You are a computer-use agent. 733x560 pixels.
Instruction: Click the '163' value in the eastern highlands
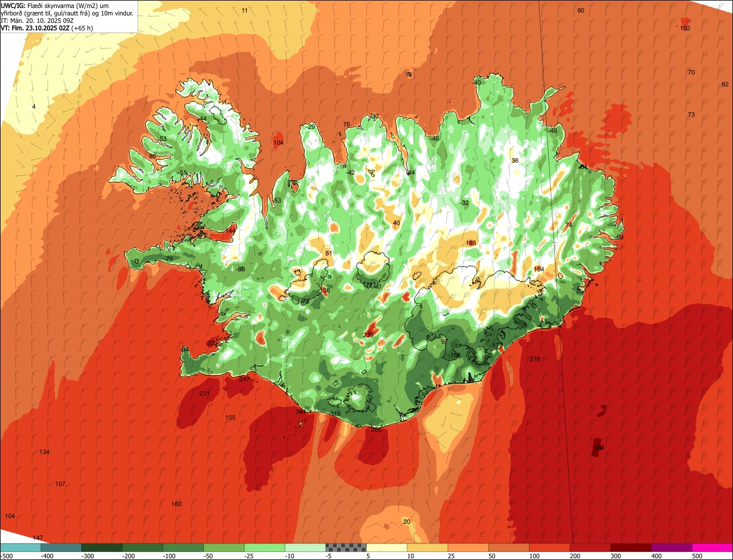click(471, 243)
